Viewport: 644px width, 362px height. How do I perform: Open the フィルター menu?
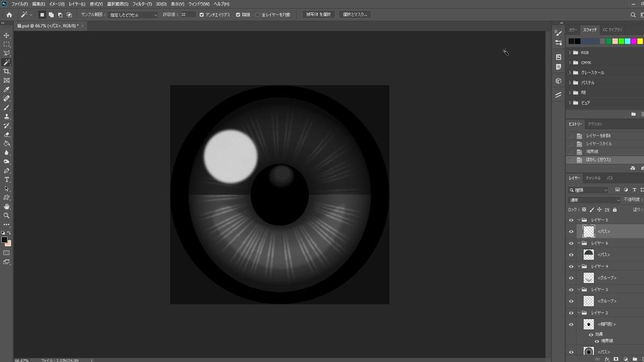click(142, 4)
